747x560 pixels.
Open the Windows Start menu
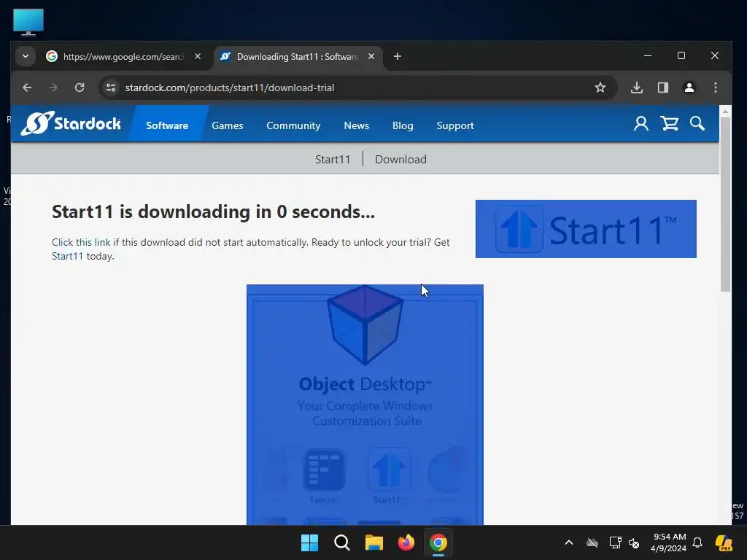[309, 542]
